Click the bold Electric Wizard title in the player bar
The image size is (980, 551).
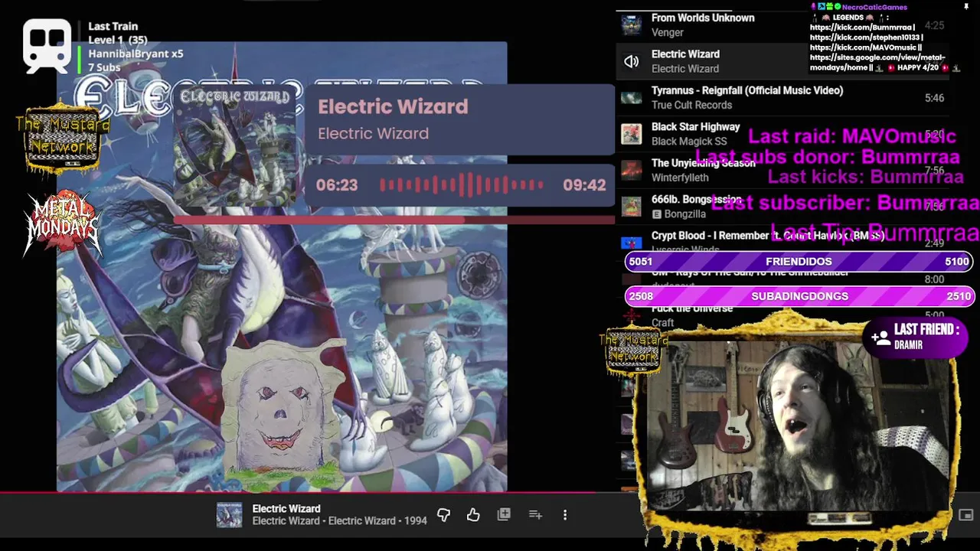pyautogui.click(x=286, y=508)
